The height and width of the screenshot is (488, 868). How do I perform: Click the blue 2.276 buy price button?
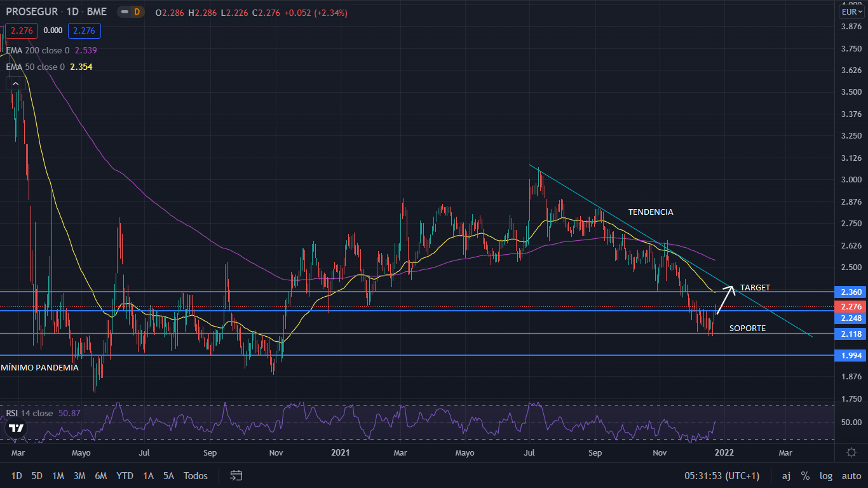[85, 30]
